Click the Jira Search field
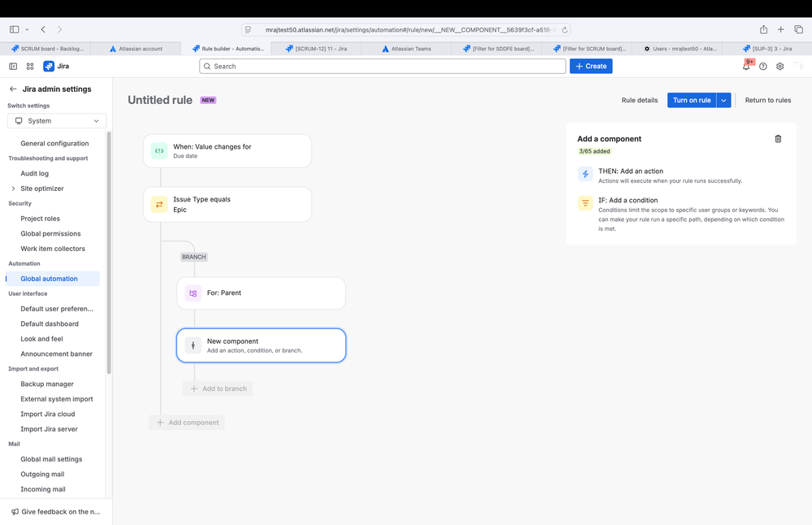Viewport: 812px width, 525px height. coord(382,67)
